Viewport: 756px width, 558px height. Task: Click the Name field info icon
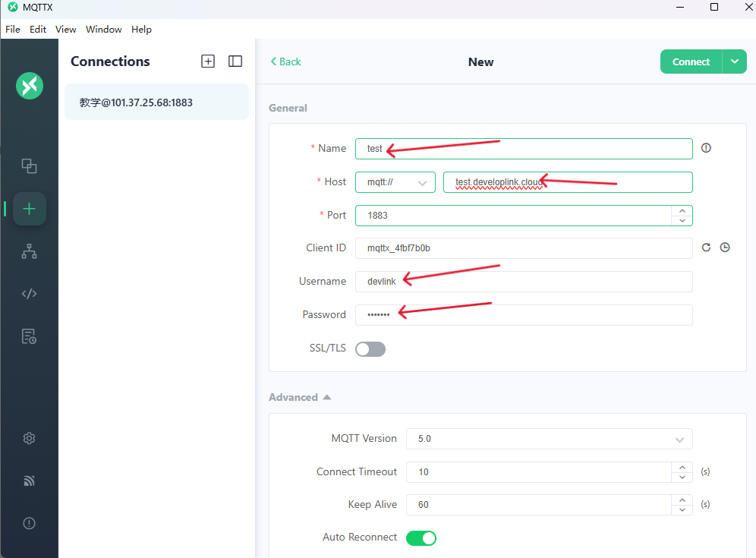click(706, 148)
